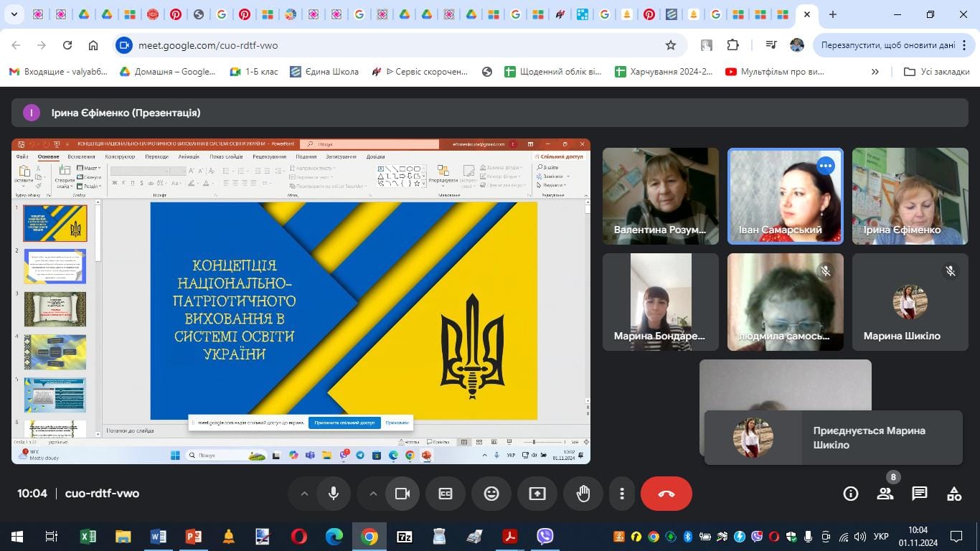This screenshot has width=980, height=551.
Task: Mute the microphone in Meet
Action: 334,494
